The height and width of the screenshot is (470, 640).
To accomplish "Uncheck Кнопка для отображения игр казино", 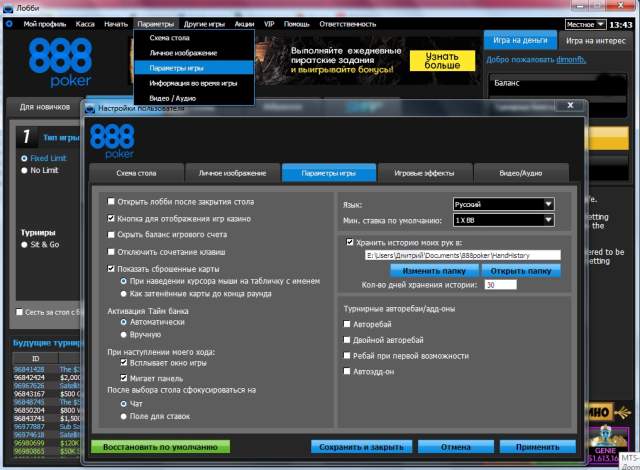I will click(x=111, y=218).
